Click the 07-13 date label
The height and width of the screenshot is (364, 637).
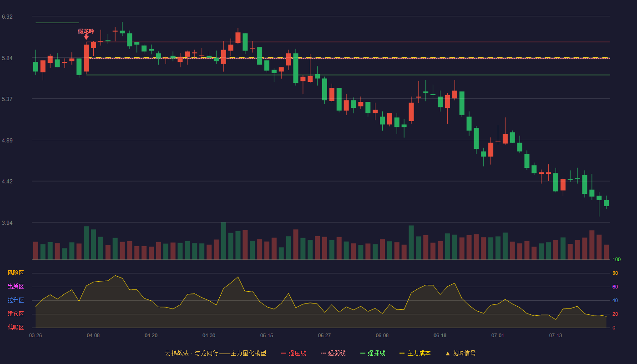click(556, 335)
